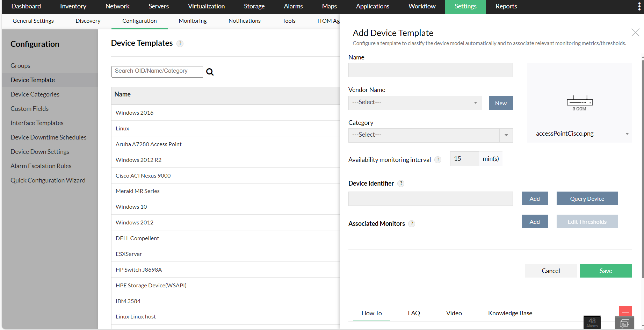Screen dimensions: 644x330
Task: Open help for Device Templates
Action: [180, 43]
